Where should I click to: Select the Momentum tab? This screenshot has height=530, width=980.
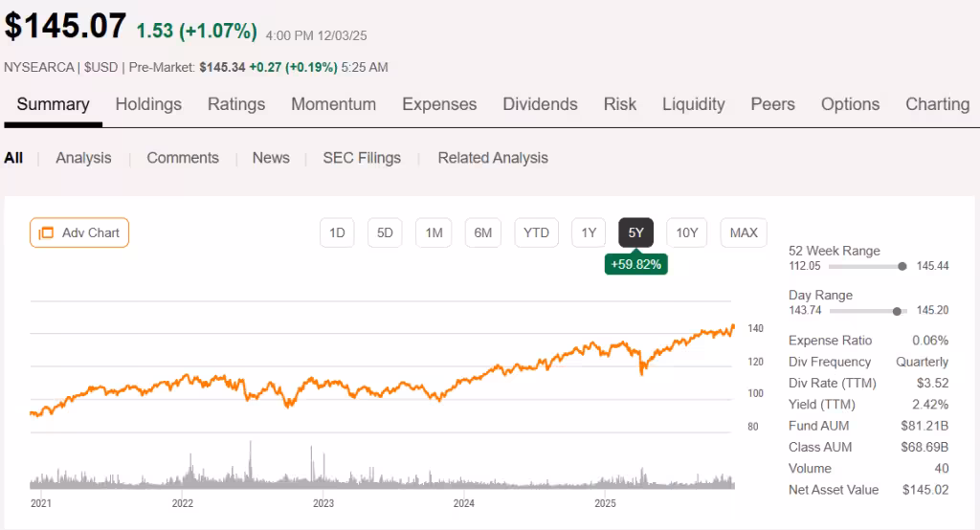(333, 104)
